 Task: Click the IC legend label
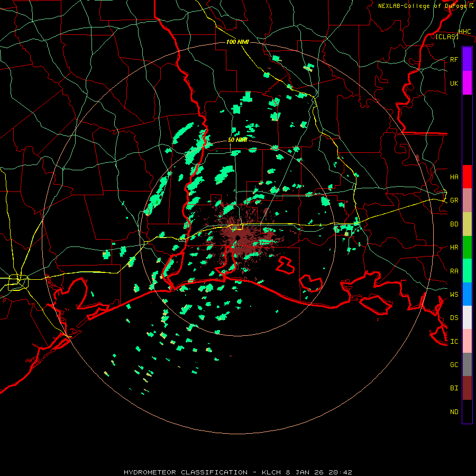[454, 342]
